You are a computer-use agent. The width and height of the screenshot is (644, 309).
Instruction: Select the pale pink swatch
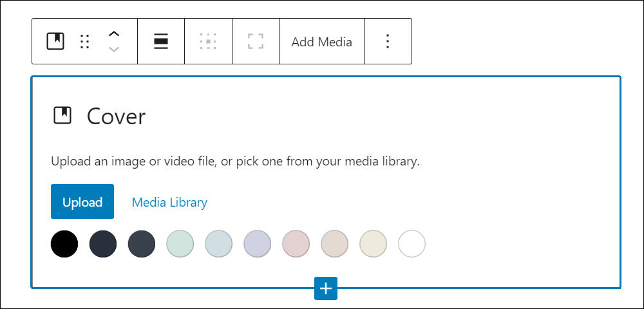(x=296, y=244)
